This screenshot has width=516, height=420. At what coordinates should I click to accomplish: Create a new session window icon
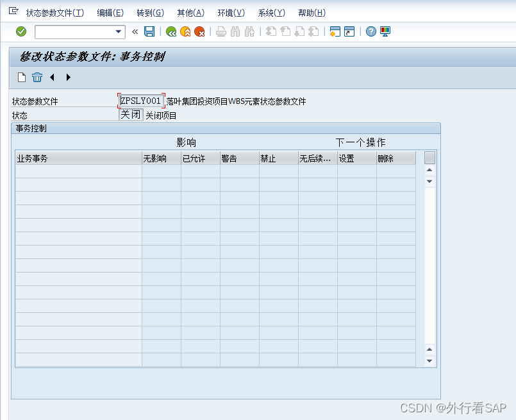coord(335,31)
